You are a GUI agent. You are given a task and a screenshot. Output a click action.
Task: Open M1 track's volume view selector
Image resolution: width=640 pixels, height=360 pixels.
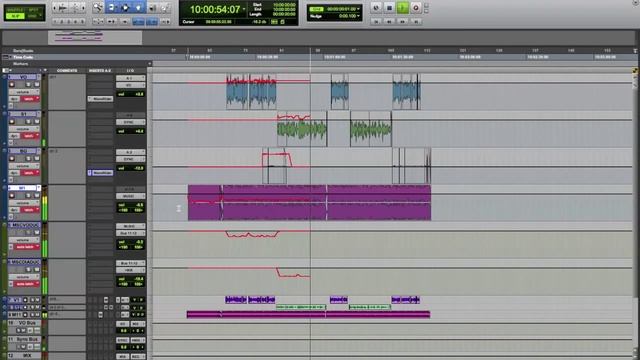coord(24,203)
